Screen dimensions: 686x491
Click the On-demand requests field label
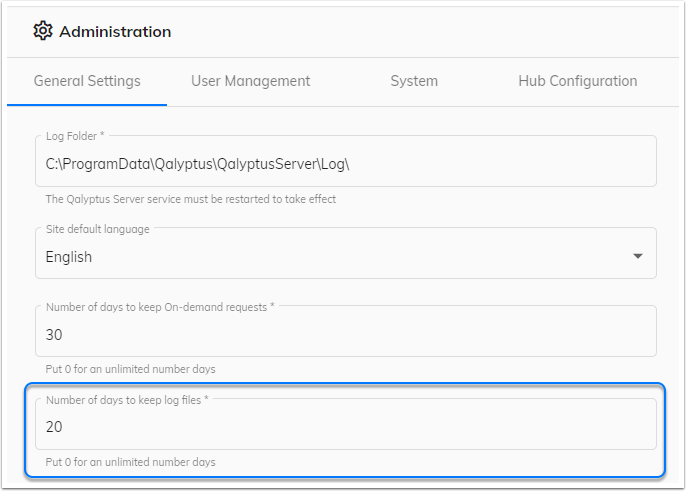(x=160, y=307)
